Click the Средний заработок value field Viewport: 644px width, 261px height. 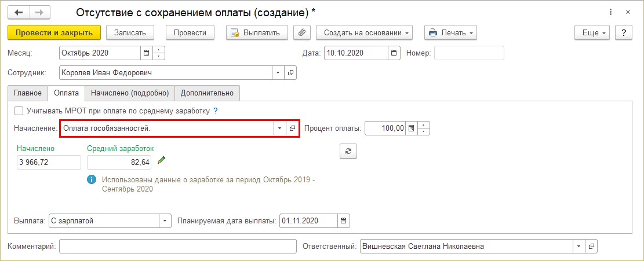pos(119,162)
